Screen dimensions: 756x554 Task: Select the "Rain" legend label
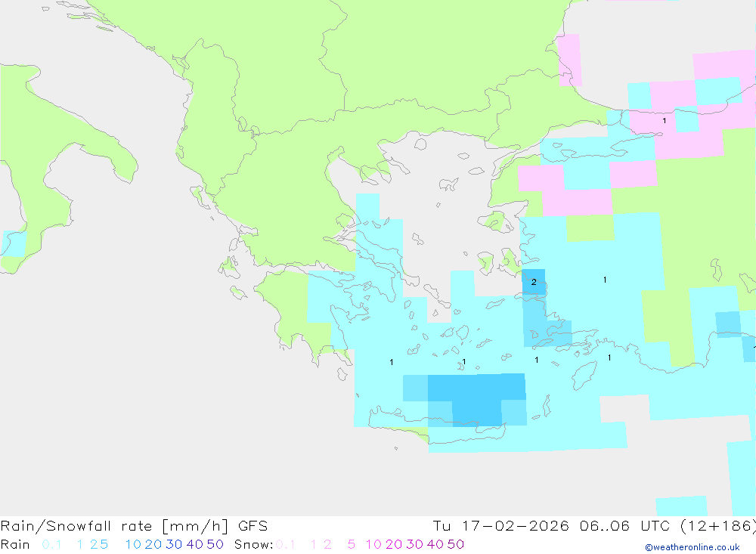[x=15, y=544]
